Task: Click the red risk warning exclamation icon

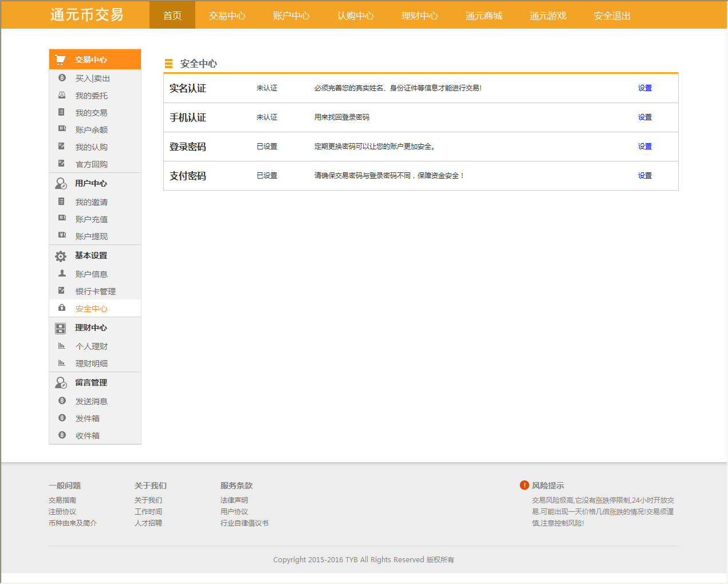Action: click(x=524, y=485)
